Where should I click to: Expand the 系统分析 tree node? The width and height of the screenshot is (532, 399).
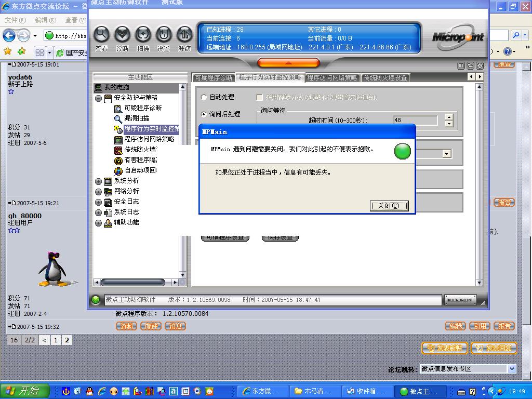tap(98, 181)
